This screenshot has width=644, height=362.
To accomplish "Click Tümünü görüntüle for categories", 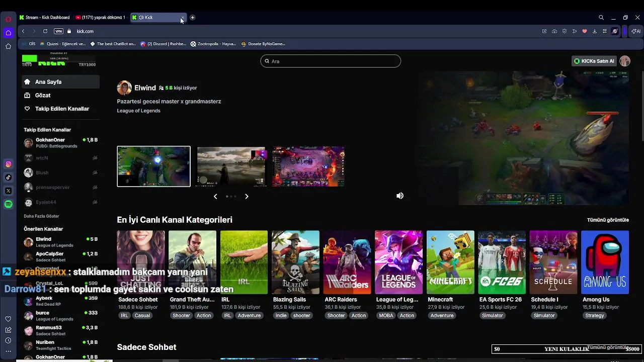I will (x=608, y=220).
